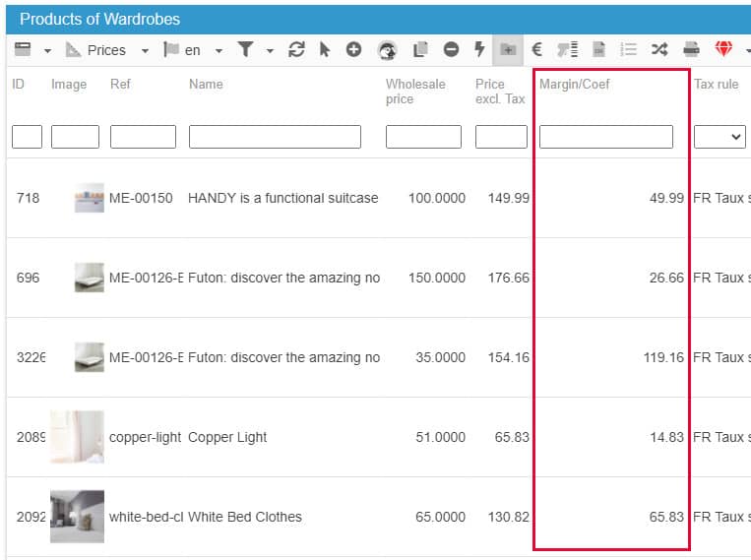Select the Copper Light product row

(227, 437)
